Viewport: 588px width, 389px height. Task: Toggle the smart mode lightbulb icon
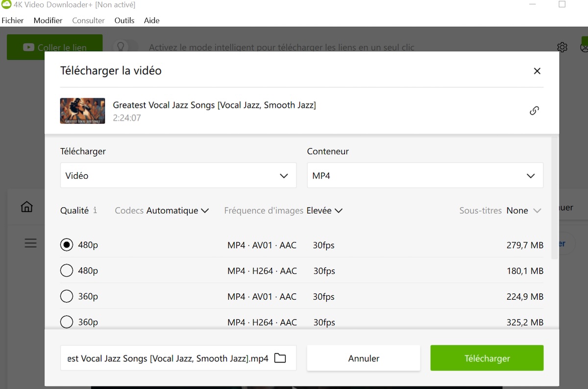(121, 47)
